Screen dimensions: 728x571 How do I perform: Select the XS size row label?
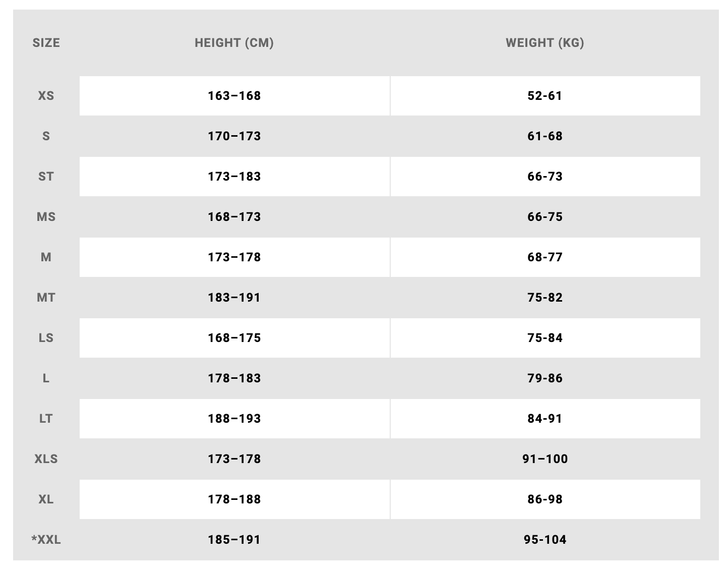pos(46,96)
